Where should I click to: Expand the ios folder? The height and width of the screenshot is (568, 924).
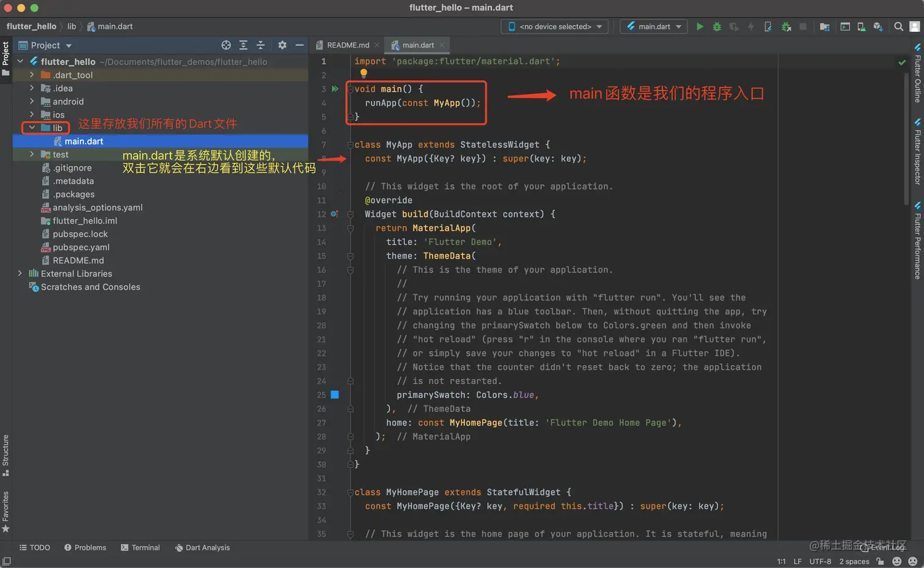coord(32,114)
